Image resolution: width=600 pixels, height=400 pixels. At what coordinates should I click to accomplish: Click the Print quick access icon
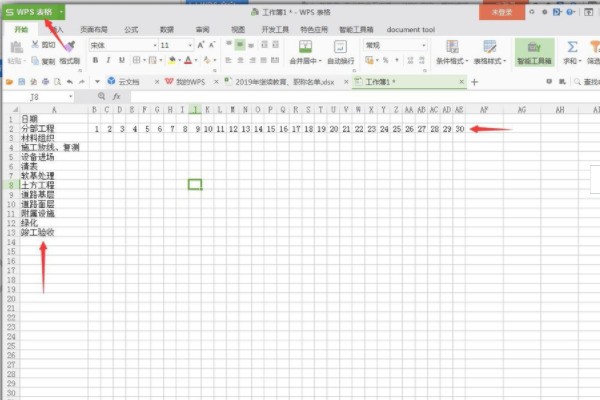click(x=46, y=82)
